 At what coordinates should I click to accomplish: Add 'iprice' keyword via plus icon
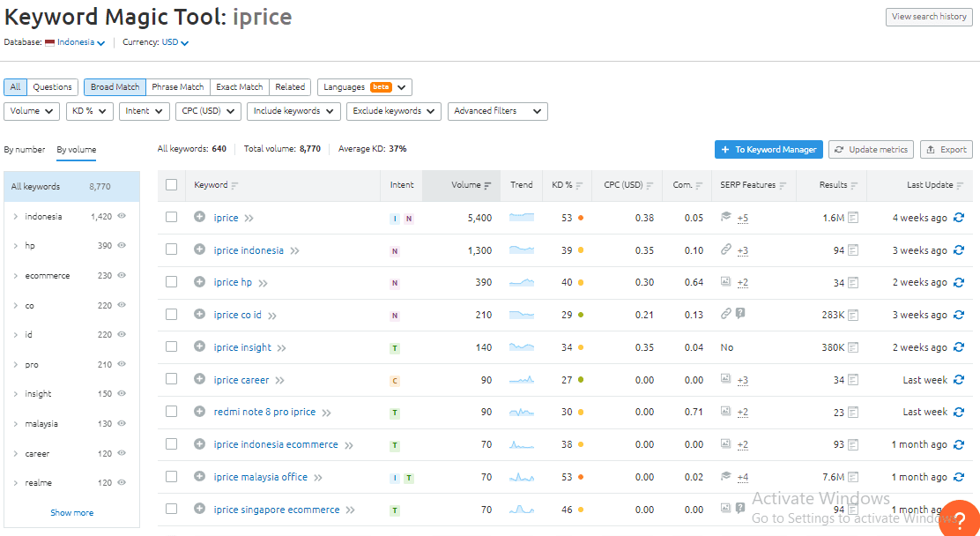click(199, 217)
